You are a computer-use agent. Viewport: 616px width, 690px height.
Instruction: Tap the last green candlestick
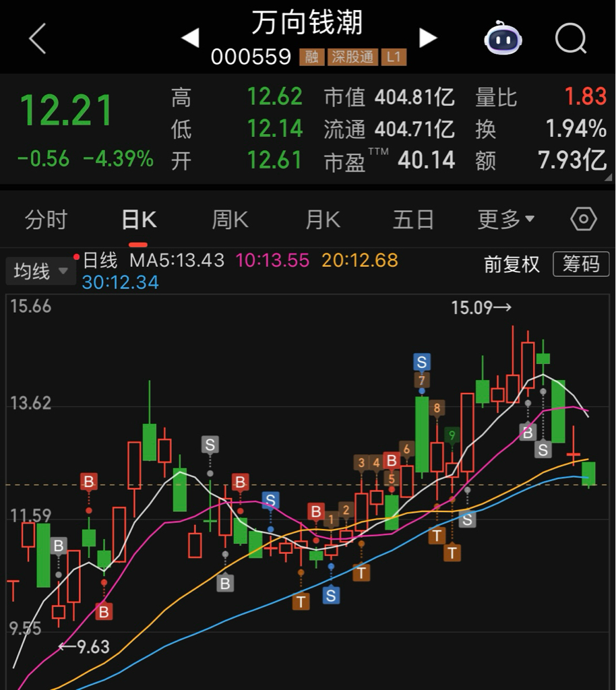click(589, 474)
